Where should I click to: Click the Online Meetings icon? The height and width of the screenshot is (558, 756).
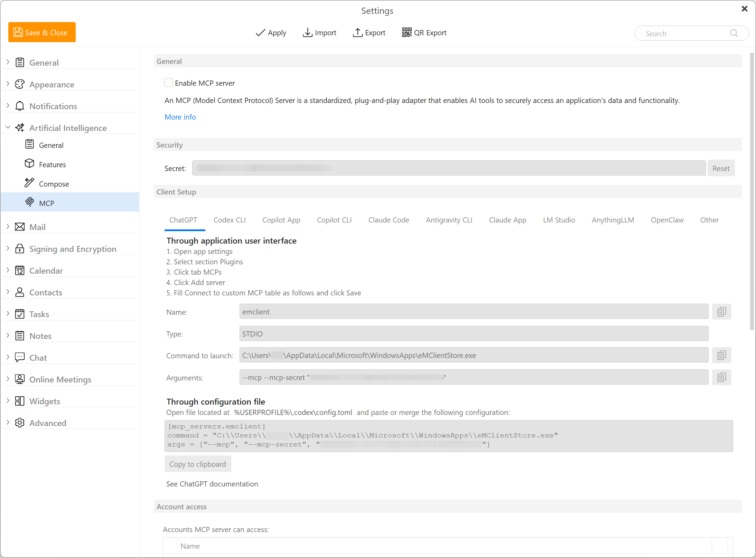pyautogui.click(x=20, y=379)
